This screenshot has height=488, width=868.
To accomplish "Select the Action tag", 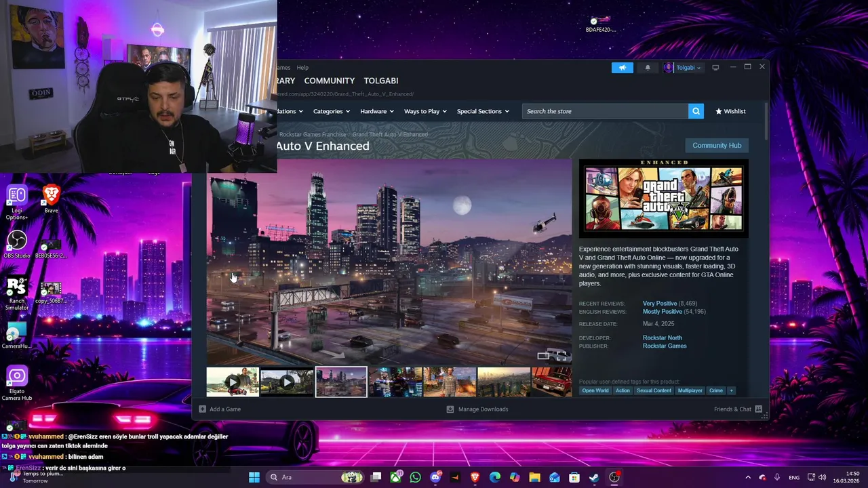I will point(623,390).
